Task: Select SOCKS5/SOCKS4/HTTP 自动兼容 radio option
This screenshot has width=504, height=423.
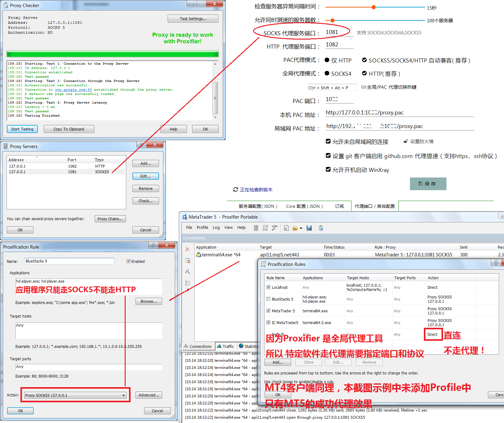Action: (x=364, y=60)
